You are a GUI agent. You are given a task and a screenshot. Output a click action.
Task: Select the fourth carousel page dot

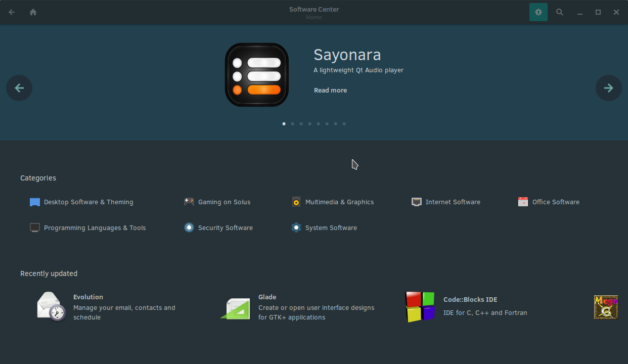coord(309,124)
